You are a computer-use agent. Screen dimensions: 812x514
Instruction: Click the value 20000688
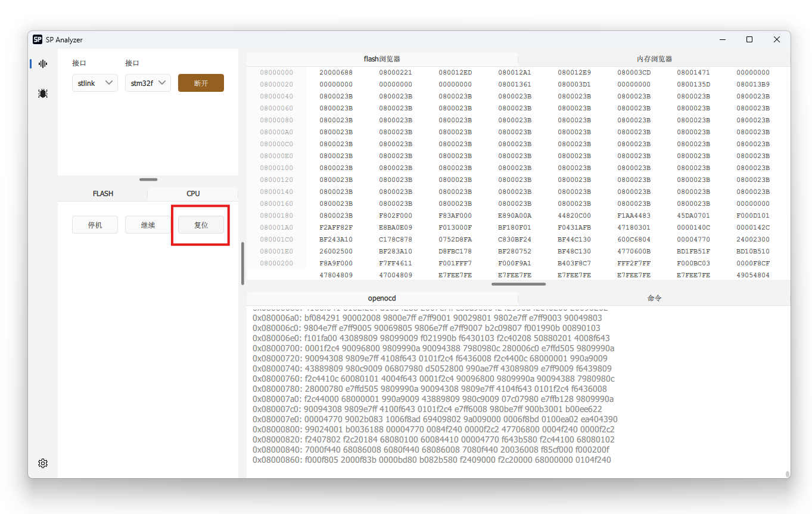pos(336,72)
